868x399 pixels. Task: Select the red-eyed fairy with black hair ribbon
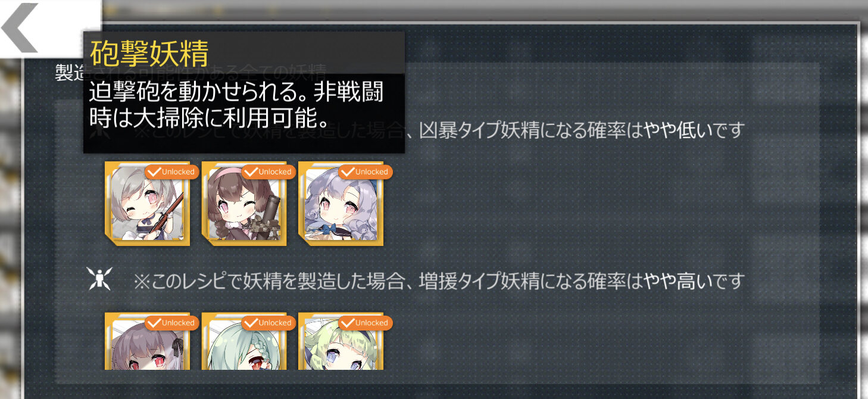point(147,341)
